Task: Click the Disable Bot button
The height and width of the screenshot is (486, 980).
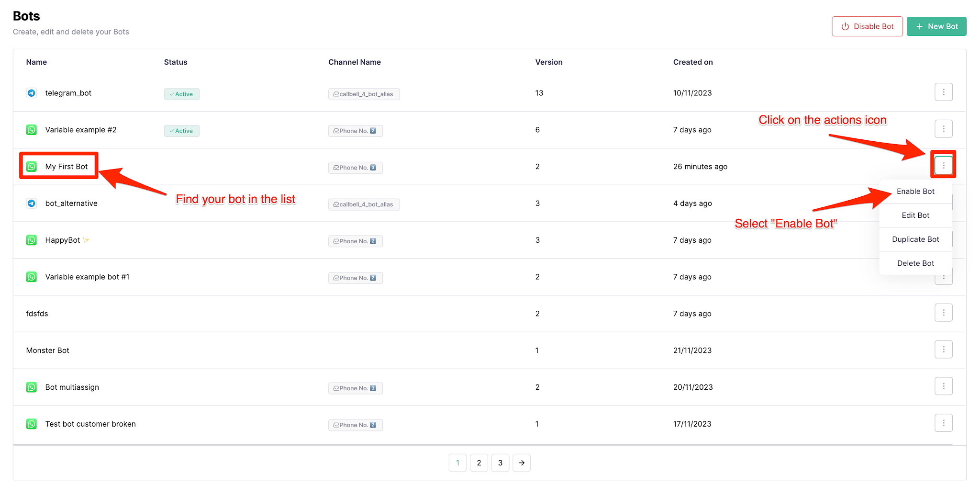Action: (x=867, y=26)
